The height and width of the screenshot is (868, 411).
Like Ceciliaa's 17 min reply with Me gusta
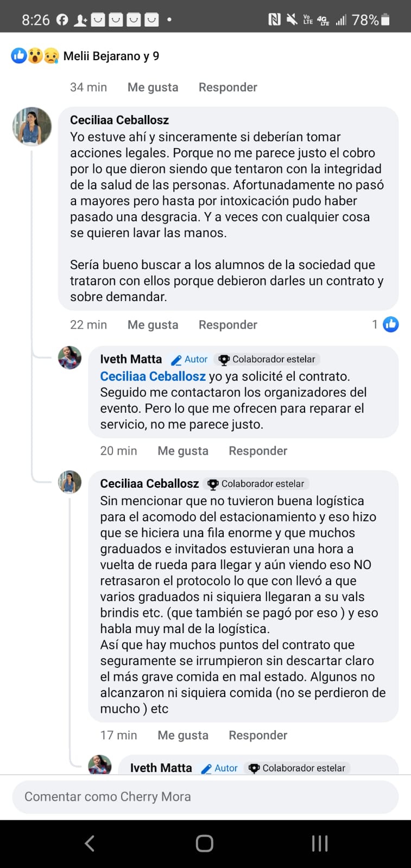click(183, 735)
